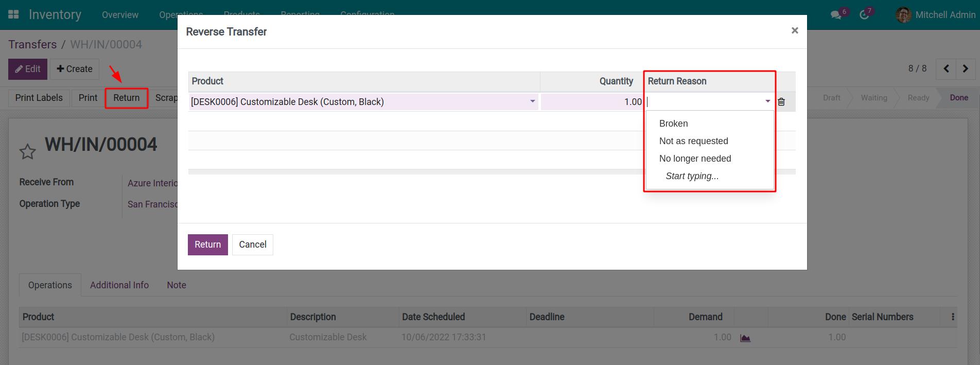Click date 10/06/2022 17:33:31 cell
Viewport: 980px width, 365px height.
coord(444,337)
